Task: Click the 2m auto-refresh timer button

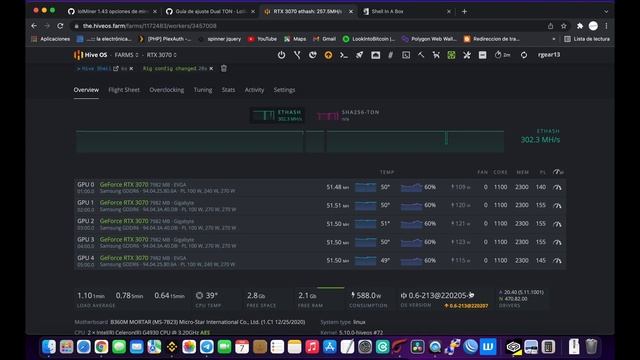Action: (x=502, y=55)
